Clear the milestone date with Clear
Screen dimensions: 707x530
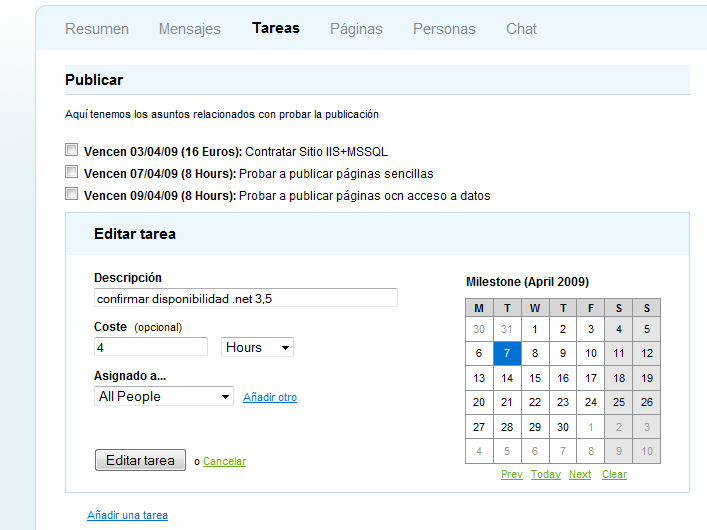click(614, 474)
